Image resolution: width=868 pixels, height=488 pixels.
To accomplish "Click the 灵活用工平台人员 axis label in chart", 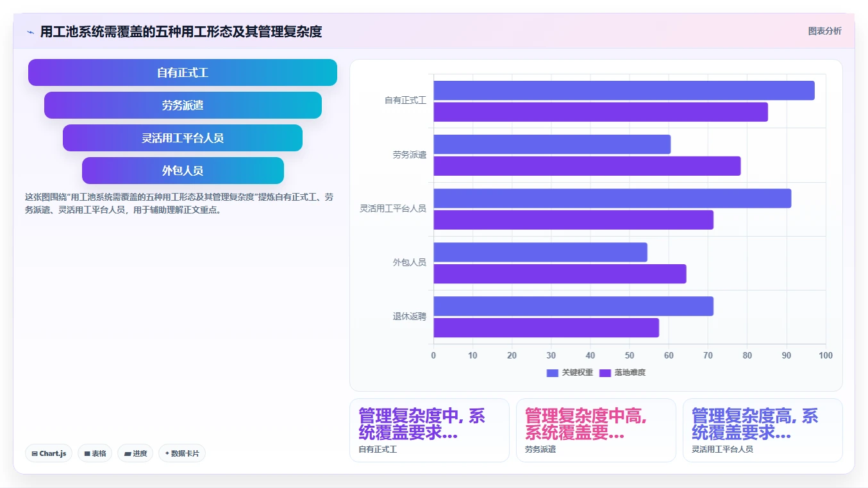I will tap(393, 209).
